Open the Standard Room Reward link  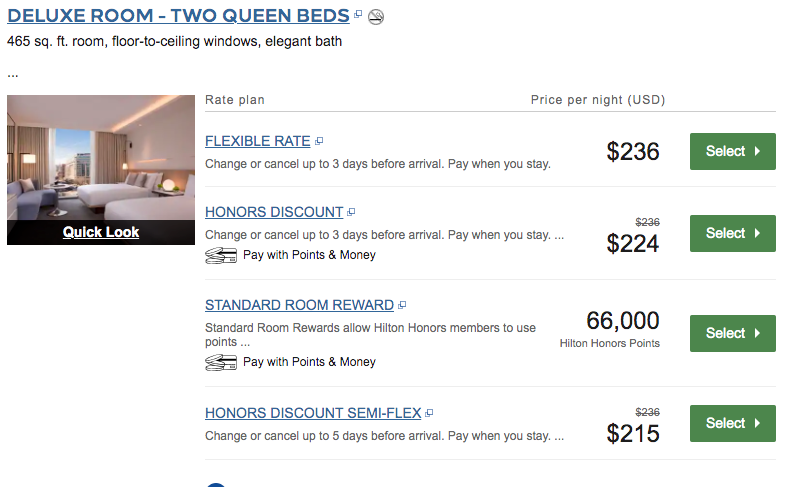point(299,305)
